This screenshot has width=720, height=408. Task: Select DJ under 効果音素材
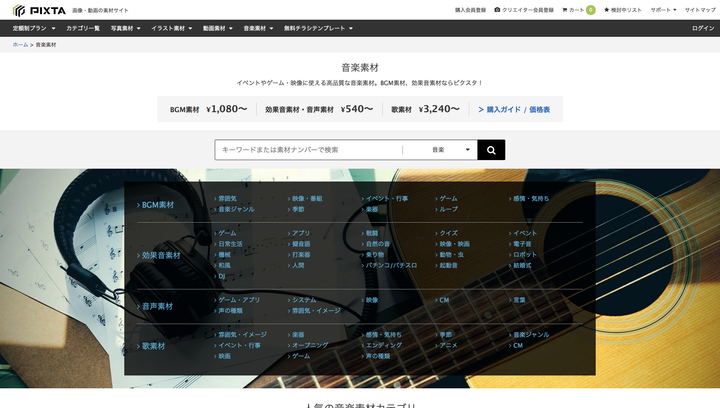[219, 276]
